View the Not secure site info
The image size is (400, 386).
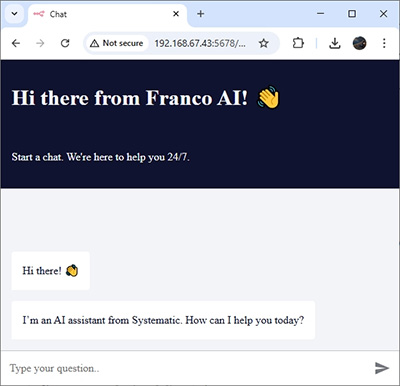(x=117, y=43)
